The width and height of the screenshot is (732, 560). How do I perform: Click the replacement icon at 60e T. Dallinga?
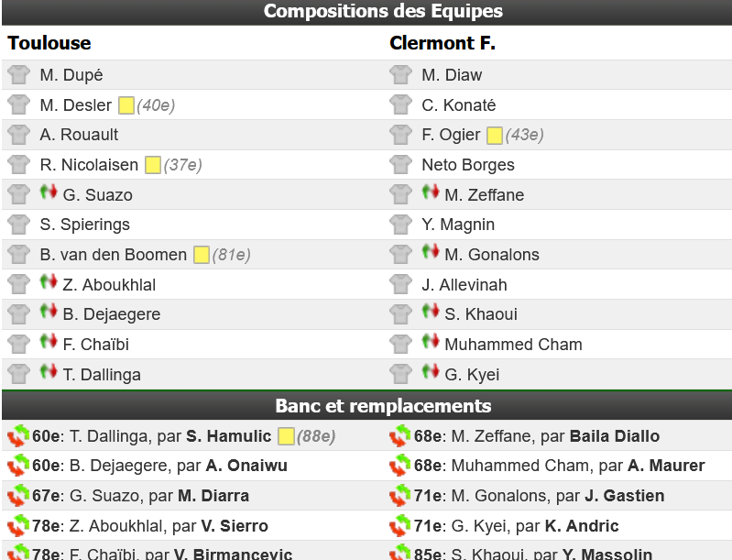[18, 436]
